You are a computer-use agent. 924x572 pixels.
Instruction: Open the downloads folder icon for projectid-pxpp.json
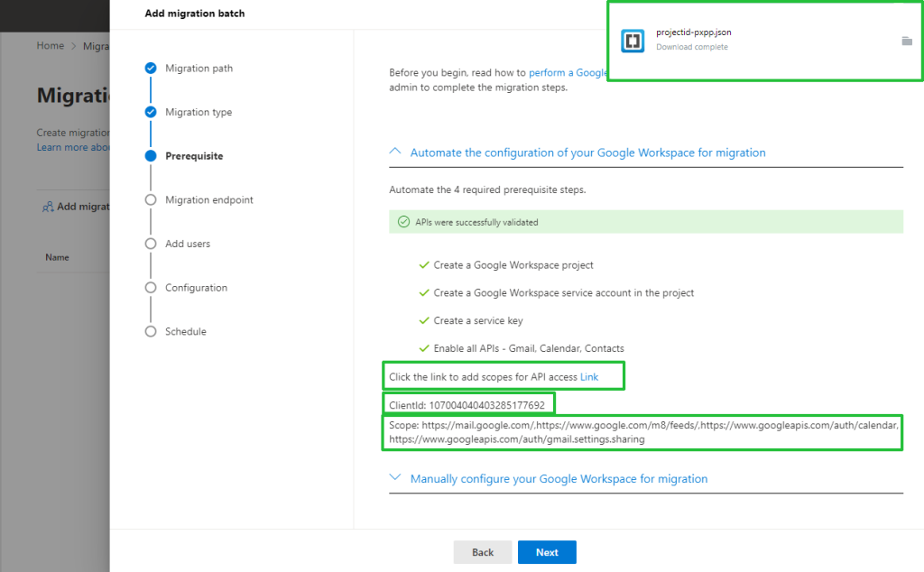pyautogui.click(x=907, y=41)
